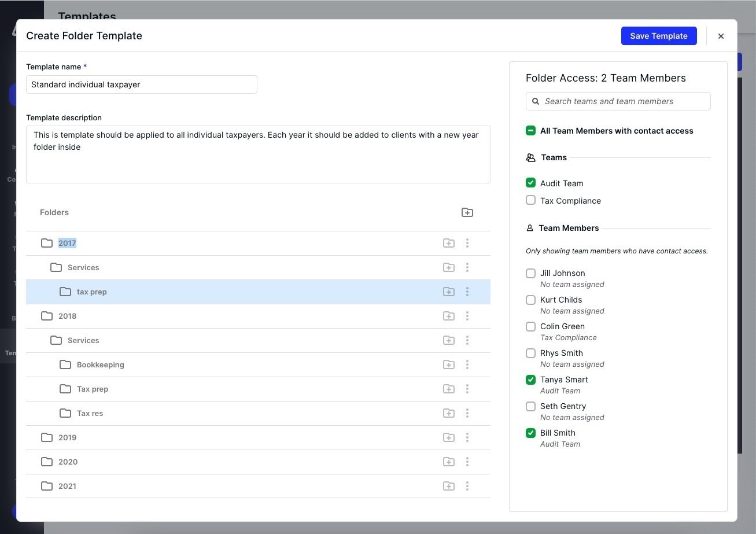The image size is (756, 534).
Task: Toggle All Team Members with contact access
Action: click(530, 131)
